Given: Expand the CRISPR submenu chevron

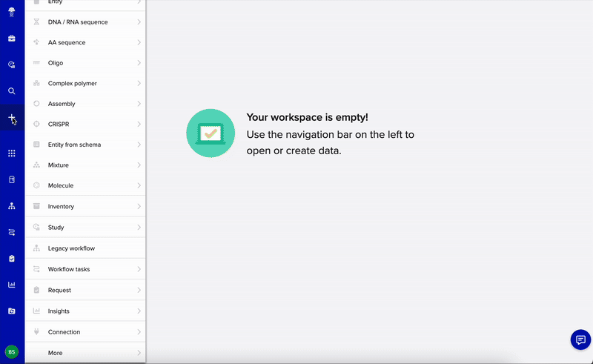Looking at the screenshot, I should pyautogui.click(x=139, y=124).
